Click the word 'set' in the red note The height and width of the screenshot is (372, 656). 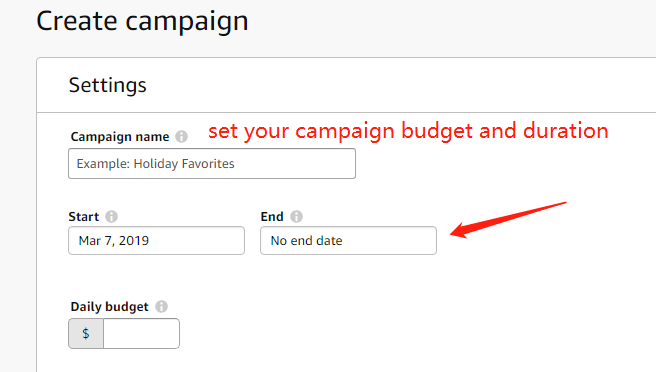pos(223,131)
